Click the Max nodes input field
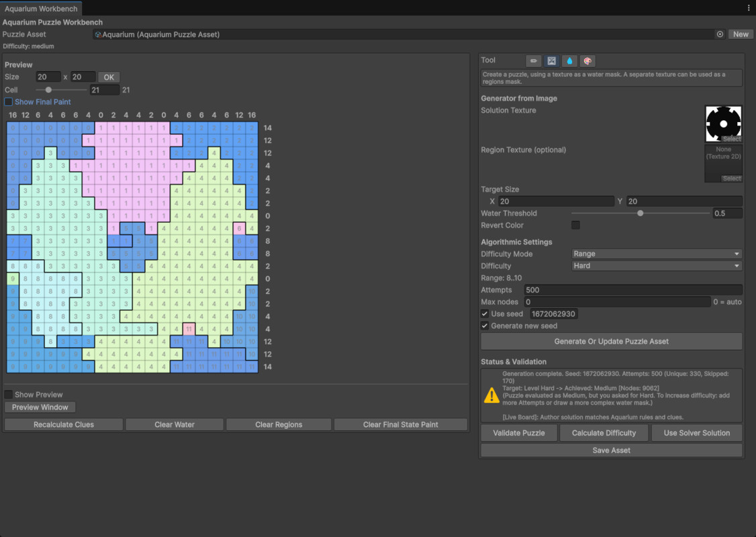Image resolution: width=756 pixels, height=537 pixels. coord(617,302)
